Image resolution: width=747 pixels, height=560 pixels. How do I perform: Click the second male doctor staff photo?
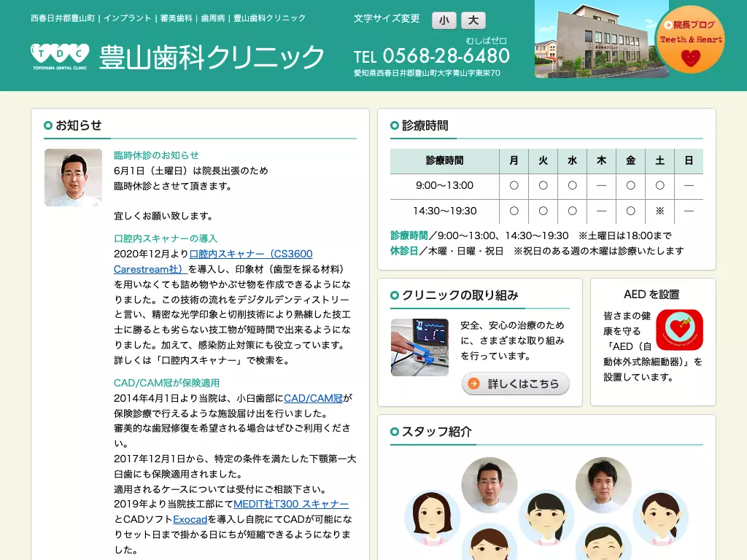coord(603,485)
